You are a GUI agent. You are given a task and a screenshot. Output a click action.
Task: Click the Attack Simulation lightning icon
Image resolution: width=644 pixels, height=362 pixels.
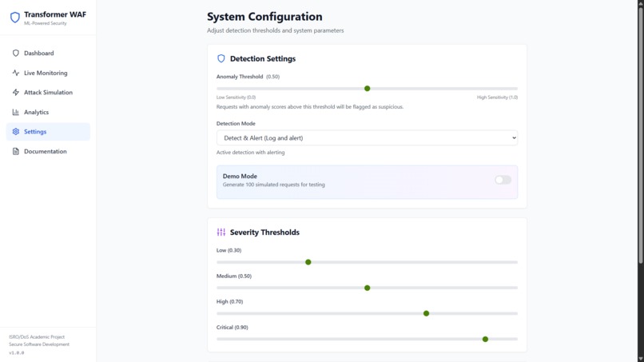[16, 93]
